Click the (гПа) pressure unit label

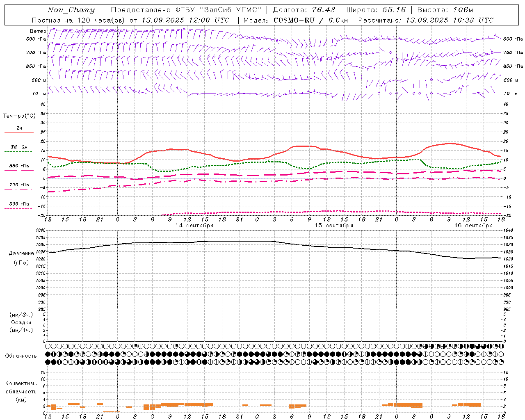21,263
